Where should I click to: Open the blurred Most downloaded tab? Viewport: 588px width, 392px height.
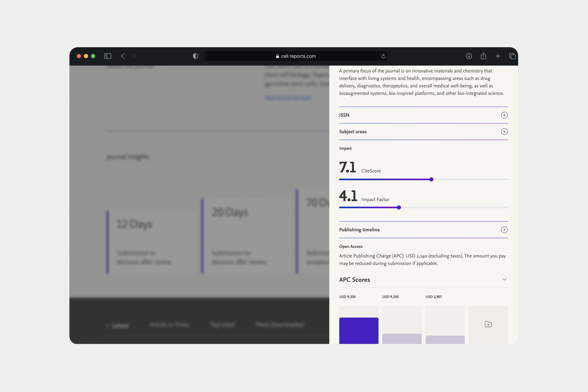coord(280,325)
